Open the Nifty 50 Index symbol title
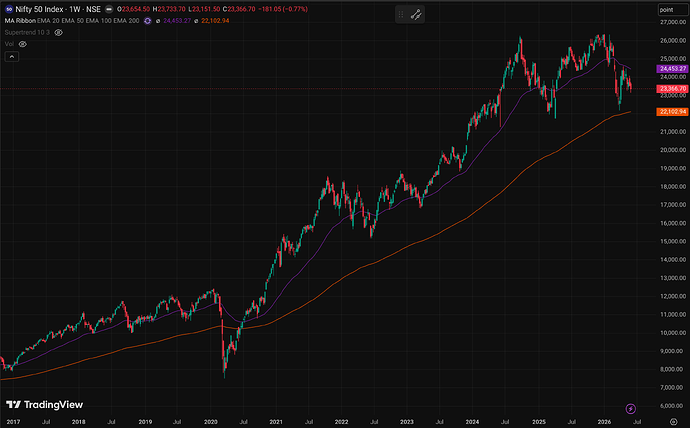 point(58,9)
